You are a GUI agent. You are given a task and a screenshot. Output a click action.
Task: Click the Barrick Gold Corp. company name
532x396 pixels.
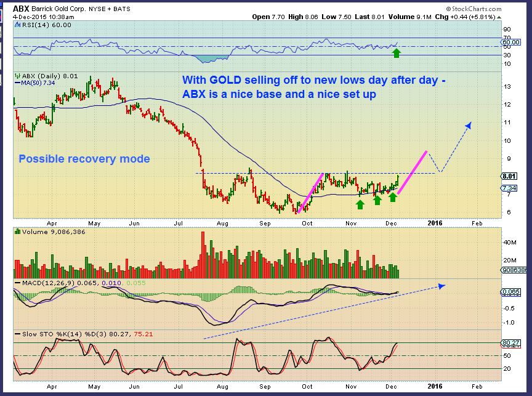pyautogui.click(x=58, y=9)
